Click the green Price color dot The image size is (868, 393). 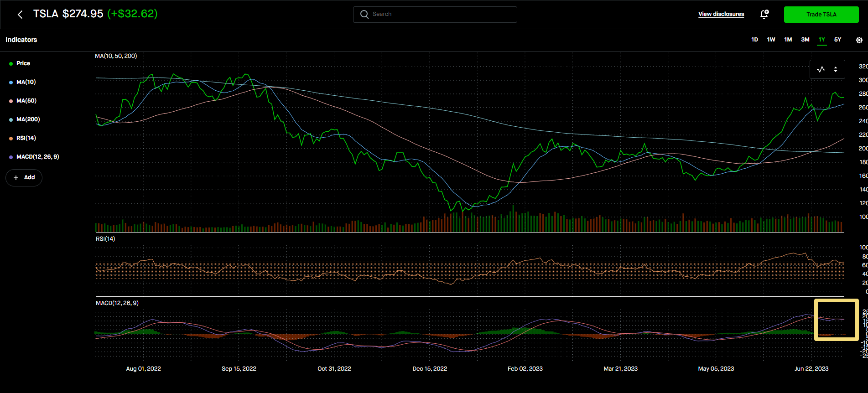tap(11, 64)
